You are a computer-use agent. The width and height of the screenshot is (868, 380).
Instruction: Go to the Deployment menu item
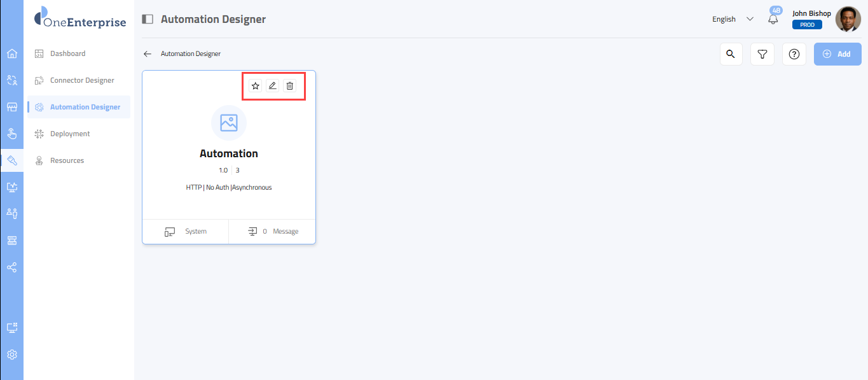tap(70, 134)
